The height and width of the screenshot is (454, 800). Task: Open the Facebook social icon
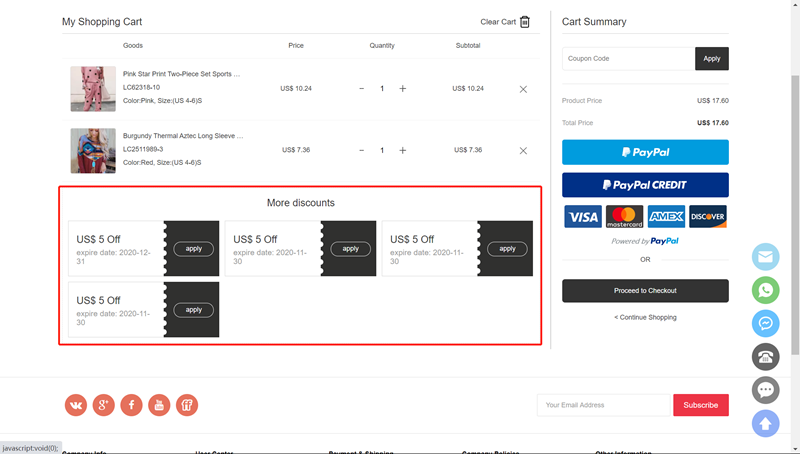click(131, 405)
